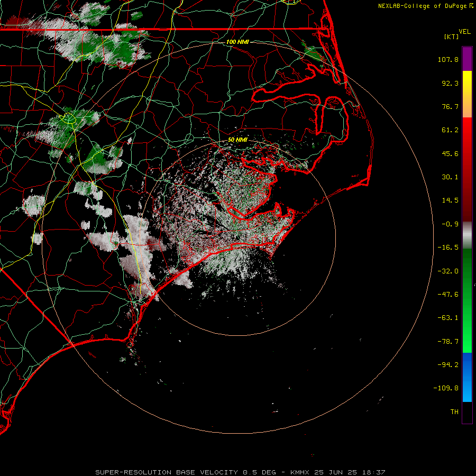476x476 pixels.
Task: Click the yellow segment of color bar
Action: (x=467, y=94)
